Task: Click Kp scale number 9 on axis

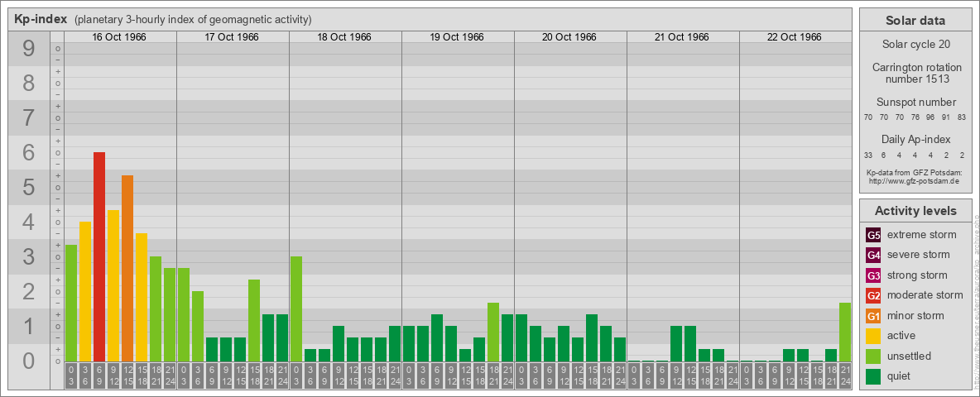Action: [x=29, y=49]
